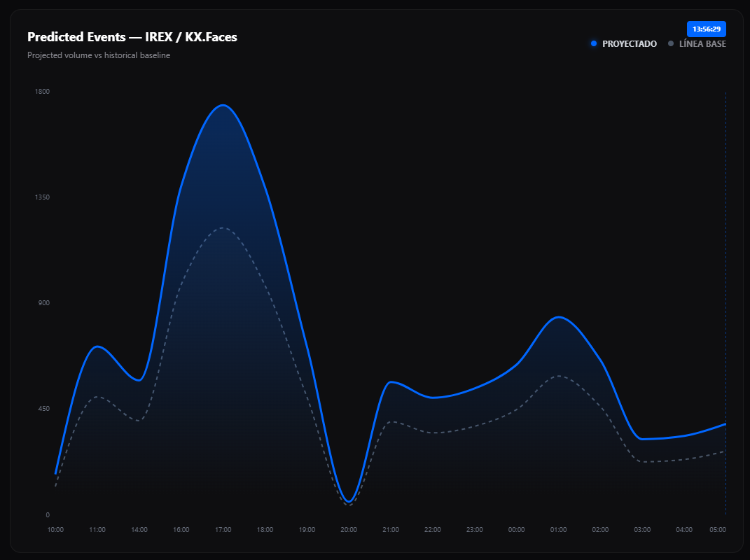Click the 04:00 x-axis label
This screenshot has width=750, height=560.
pos(684,529)
